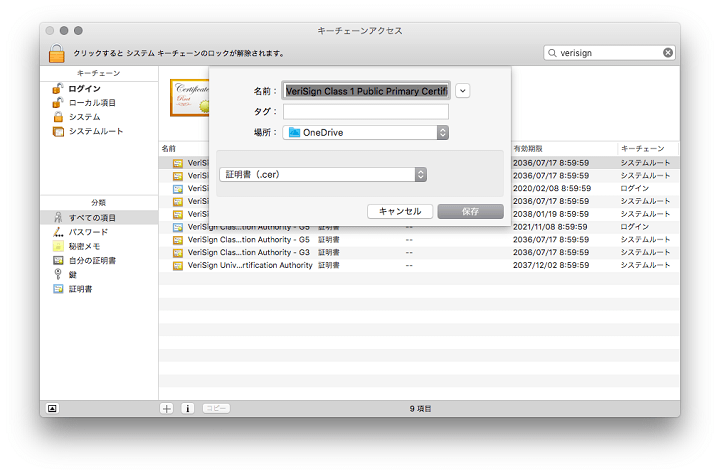The height and width of the screenshot is (474, 720).
Task: Open the 証明書 (.cer) format dropdown
Action: coord(323,175)
